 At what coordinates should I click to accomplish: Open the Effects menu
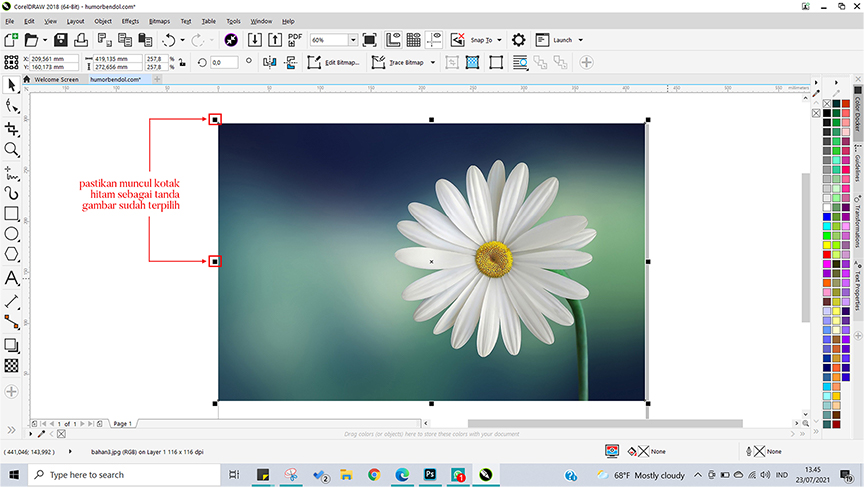click(130, 21)
